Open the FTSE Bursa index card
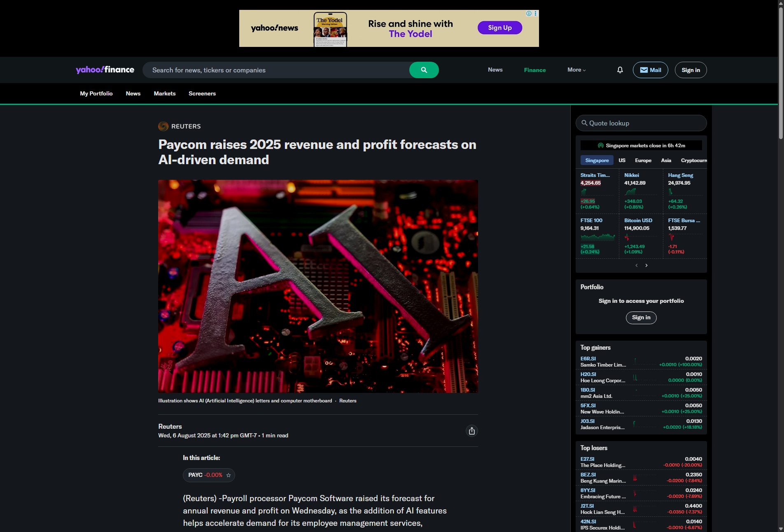Screen dimensions: 784x532 click(685, 236)
